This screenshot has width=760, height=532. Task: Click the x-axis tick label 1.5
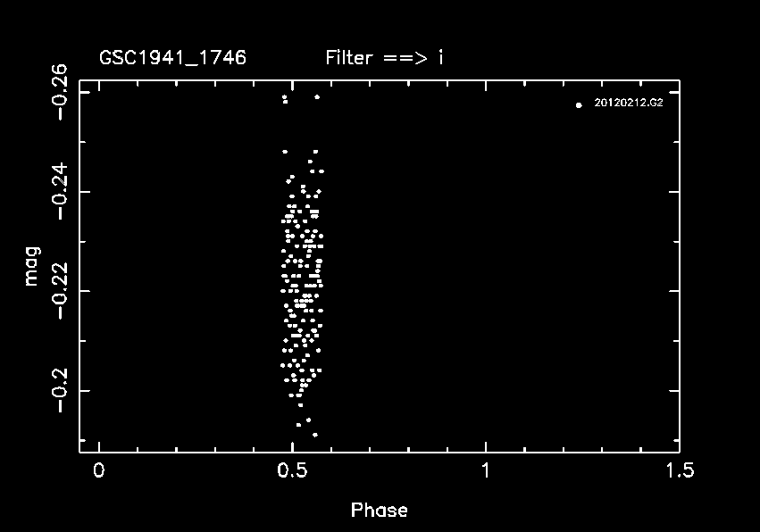680,470
